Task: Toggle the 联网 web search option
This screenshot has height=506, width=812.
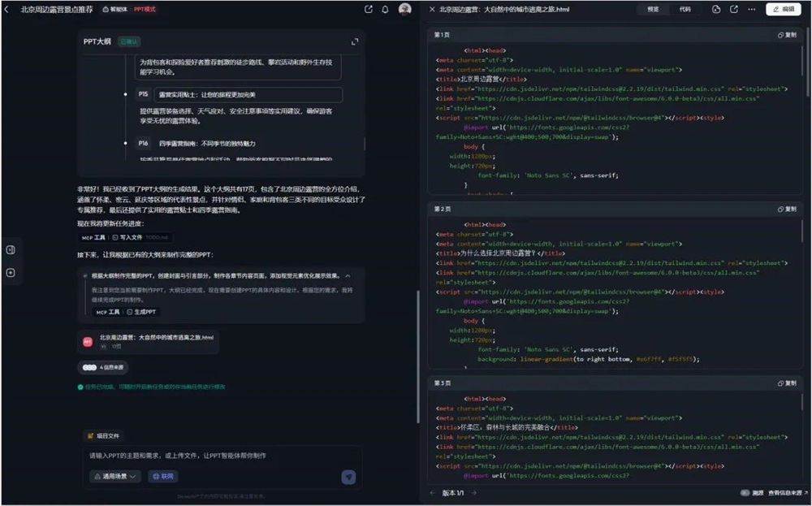Action: tap(163, 477)
